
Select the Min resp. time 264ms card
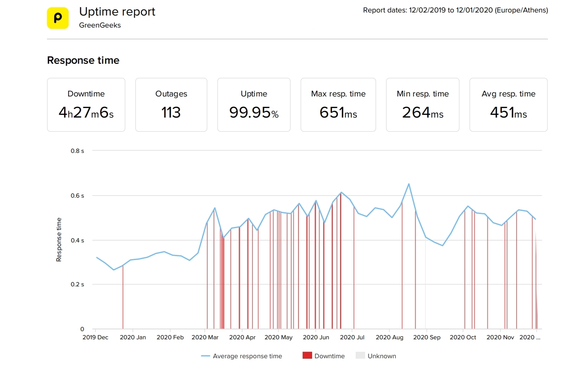point(423,105)
